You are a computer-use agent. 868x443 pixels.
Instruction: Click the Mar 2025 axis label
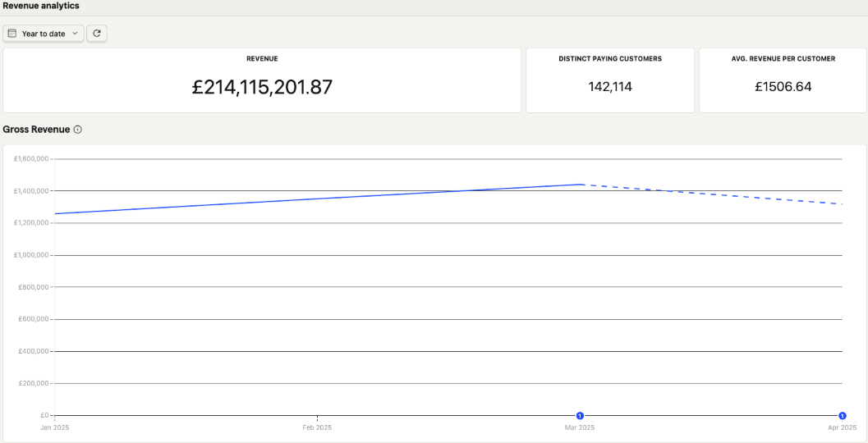pyautogui.click(x=580, y=427)
